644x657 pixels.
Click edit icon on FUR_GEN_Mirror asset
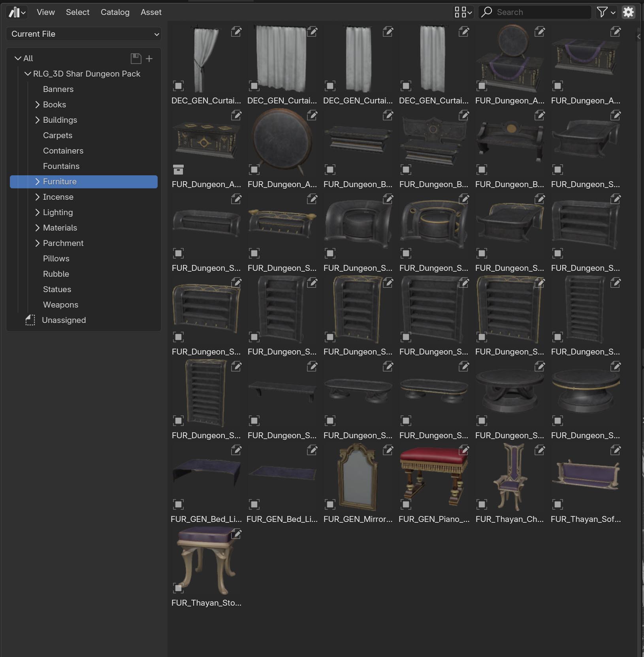pos(388,450)
